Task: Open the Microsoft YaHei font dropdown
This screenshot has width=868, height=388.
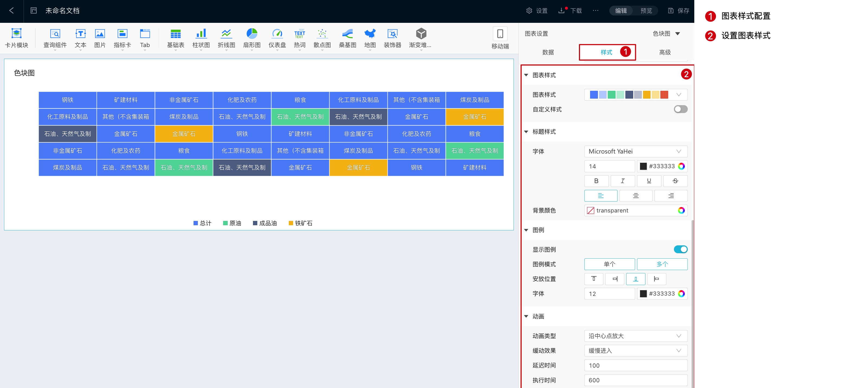Action: pos(635,151)
